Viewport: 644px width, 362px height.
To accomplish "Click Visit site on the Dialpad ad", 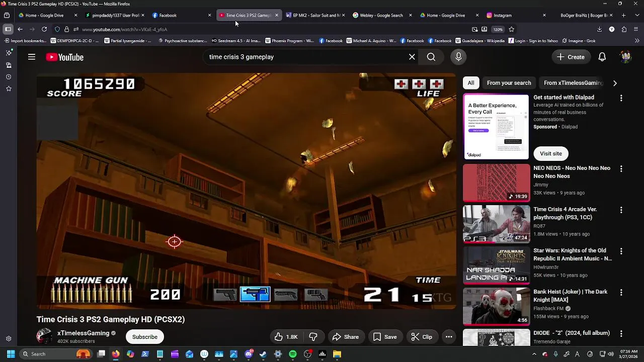I will [x=551, y=153].
